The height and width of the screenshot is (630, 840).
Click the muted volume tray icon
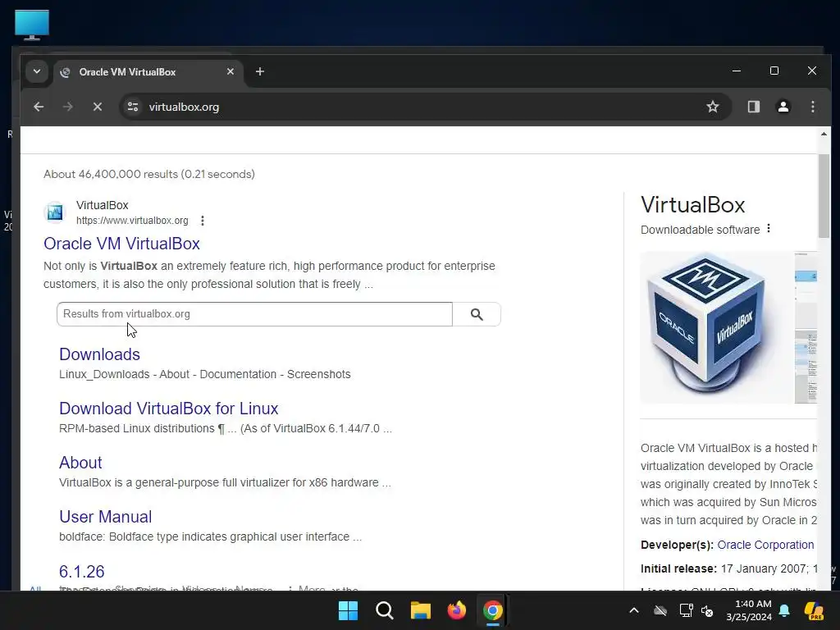click(x=707, y=610)
